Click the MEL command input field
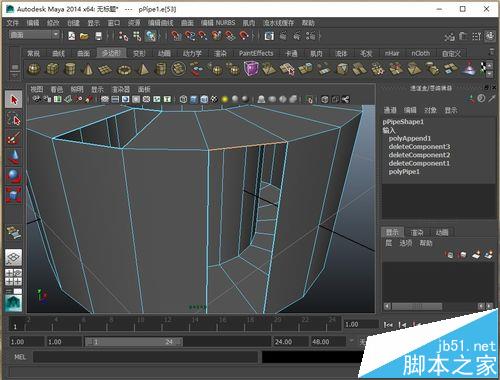The height and width of the screenshot is (380, 500). click(146, 357)
